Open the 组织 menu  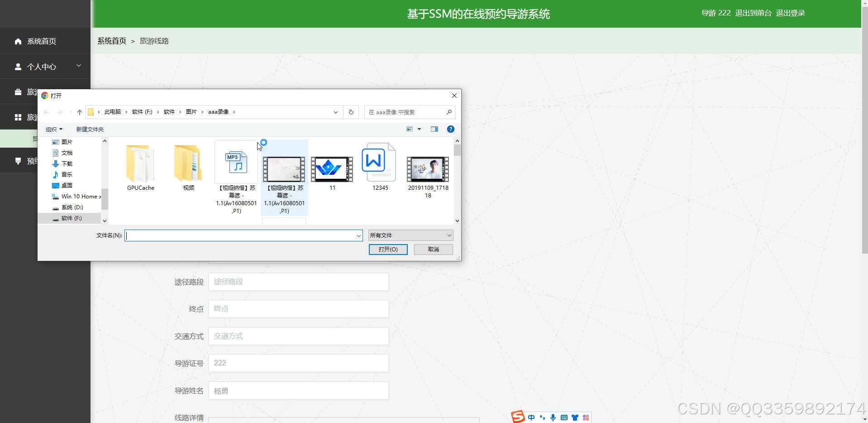(x=54, y=129)
